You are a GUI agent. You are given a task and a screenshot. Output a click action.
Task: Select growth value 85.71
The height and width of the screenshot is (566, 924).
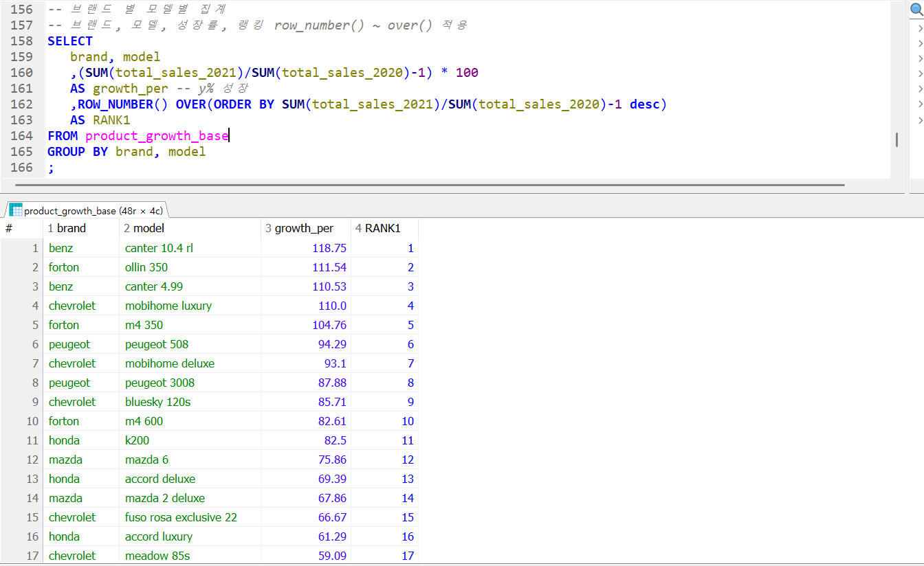[306, 402]
